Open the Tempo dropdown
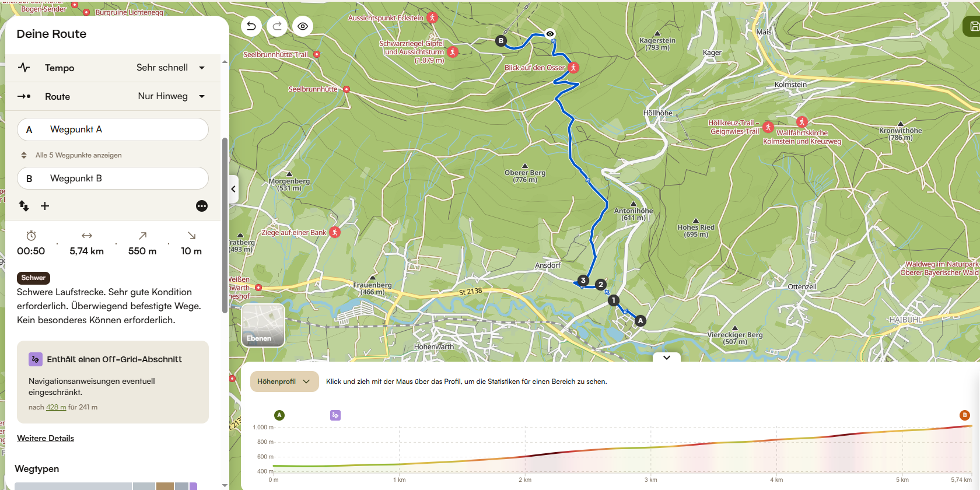This screenshot has height=490, width=980. click(x=170, y=68)
